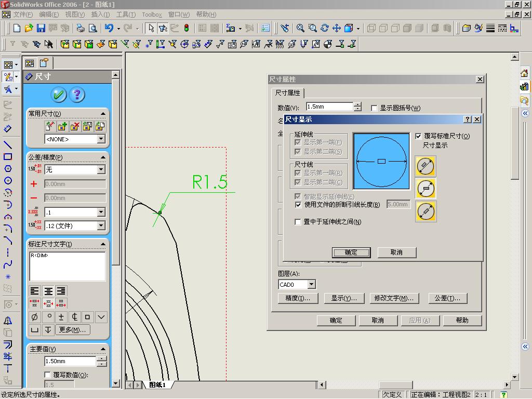This screenshot has height=399, width=532.
Task: Click the Rebuild traffic light icon
Action: click(x=187, y=28)
